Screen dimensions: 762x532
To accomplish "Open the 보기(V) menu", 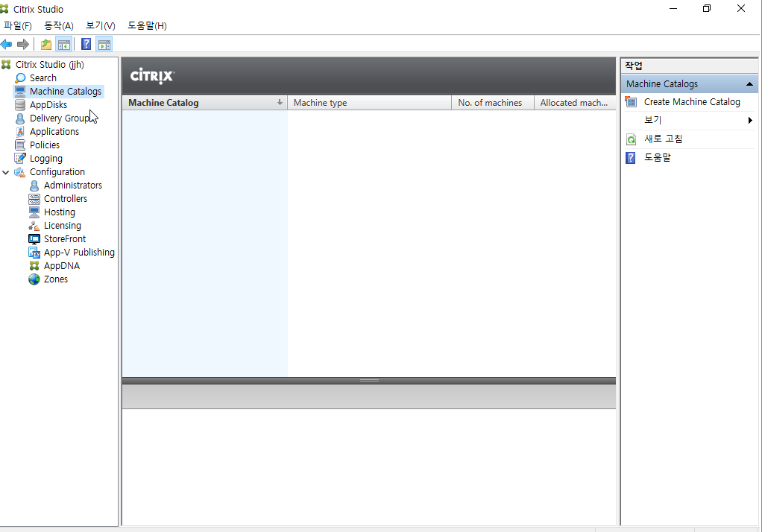I will (x=100, y=26).
